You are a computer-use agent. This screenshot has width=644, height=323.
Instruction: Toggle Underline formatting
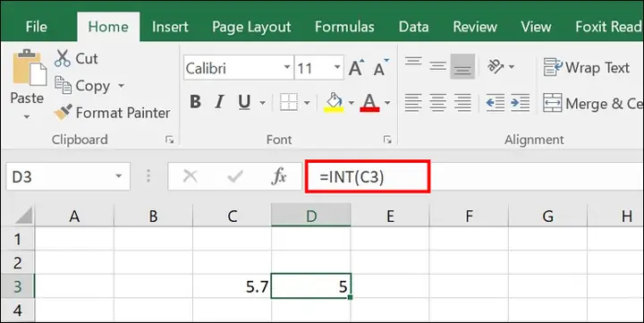(x=244, y=102)
